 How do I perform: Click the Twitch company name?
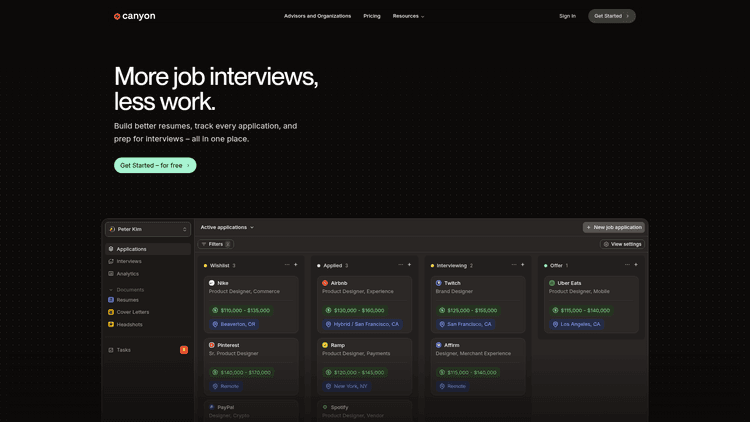click(x=452, y=283)
